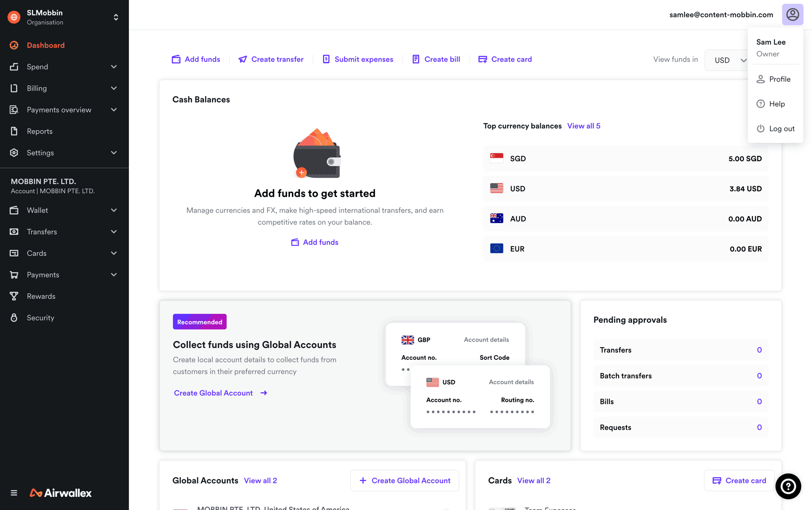Click the SLMobbin organisation globe icon

14,17
